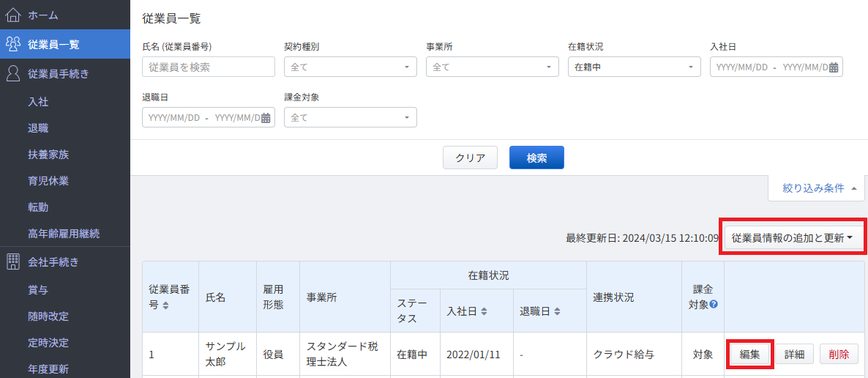Sort by 入社日 column arrows
868x378 pixels.
(484, 312)
